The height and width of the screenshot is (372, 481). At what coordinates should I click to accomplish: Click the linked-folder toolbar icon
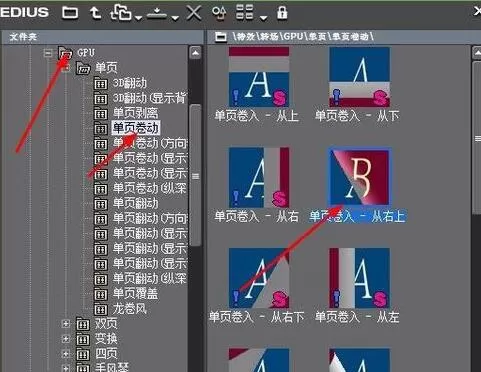click(121, 13)
